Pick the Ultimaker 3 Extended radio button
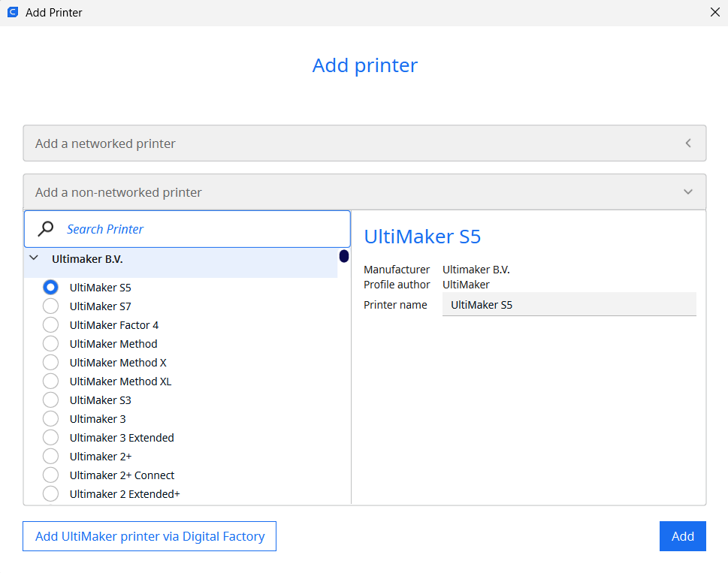The height and width of the screenshot is (573, 728). click(50, 438)
